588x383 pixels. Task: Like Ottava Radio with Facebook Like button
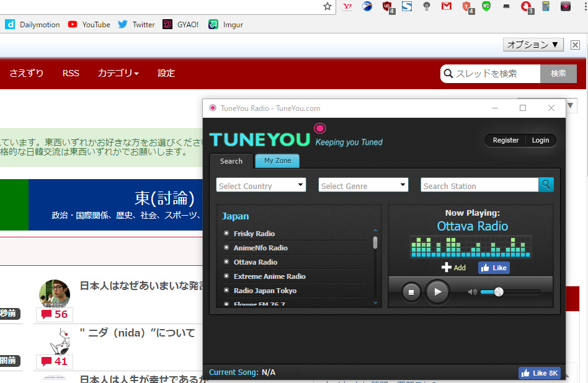point(493,268)
